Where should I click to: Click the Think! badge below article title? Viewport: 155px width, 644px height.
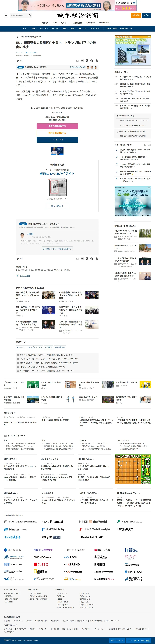click(21, 67)
